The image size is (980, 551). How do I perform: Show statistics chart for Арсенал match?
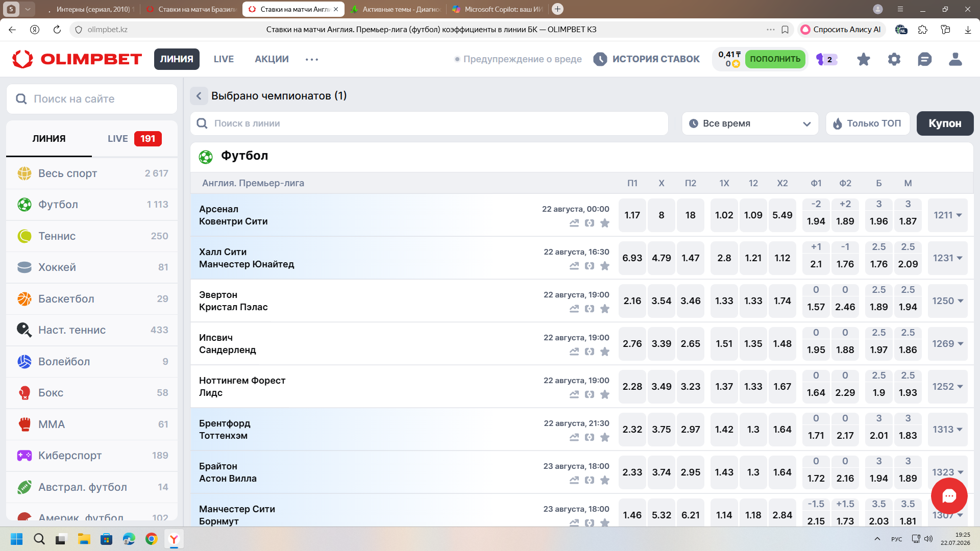click(574, 223)
